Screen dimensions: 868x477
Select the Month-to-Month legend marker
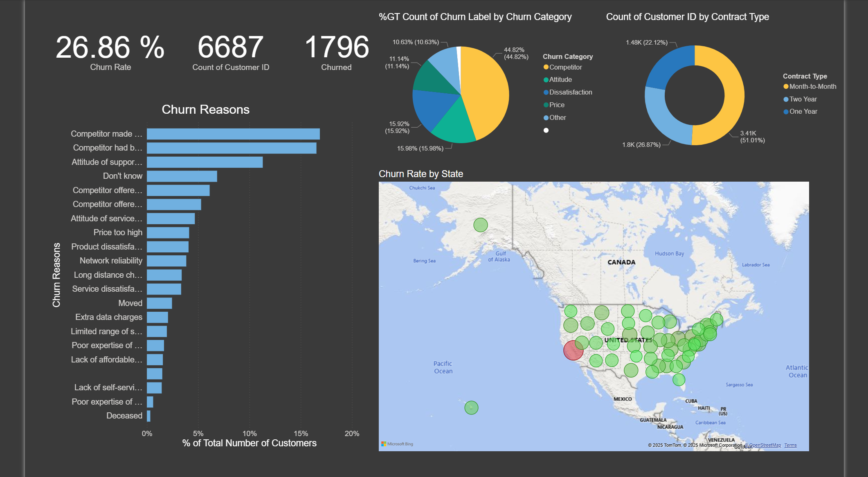point(786,87)
